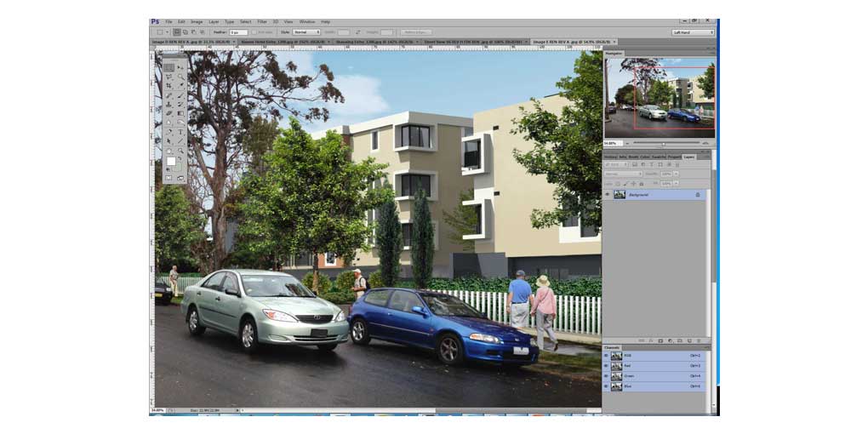
Task: Open the layer Opacity slider arrow
Action: point(676,174)
